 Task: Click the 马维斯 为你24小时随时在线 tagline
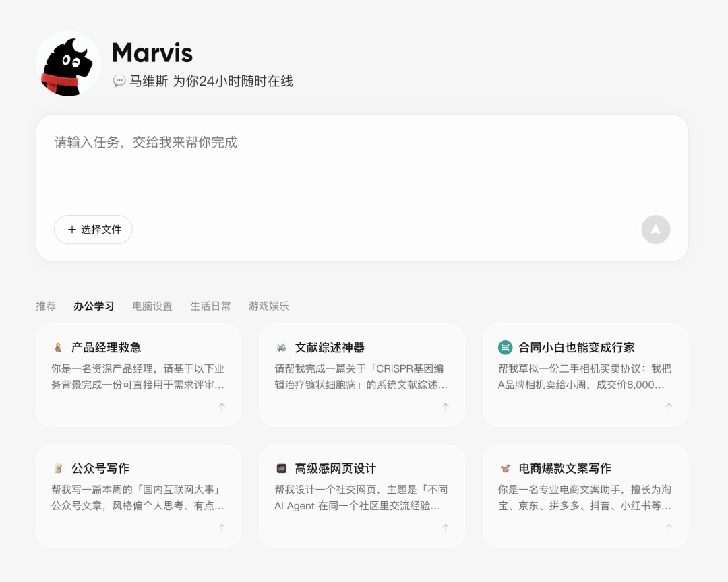coord(211,82)
